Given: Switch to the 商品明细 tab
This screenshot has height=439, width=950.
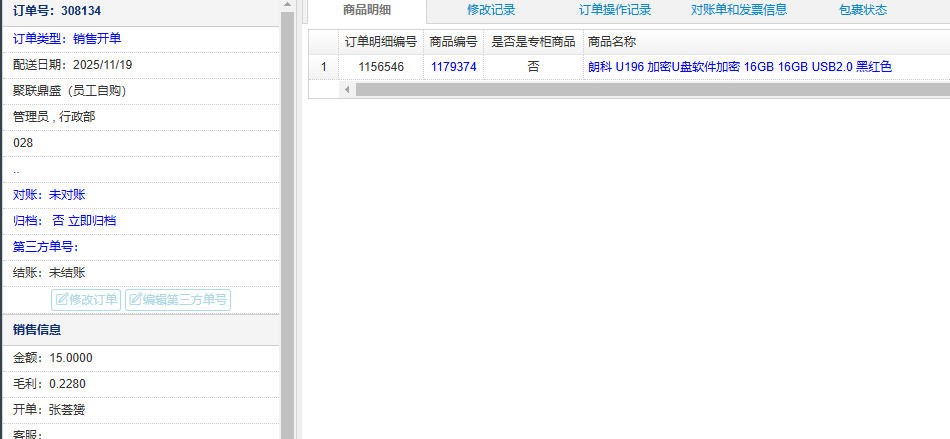Looking at the screenshot, I should (x=366, y=10).
